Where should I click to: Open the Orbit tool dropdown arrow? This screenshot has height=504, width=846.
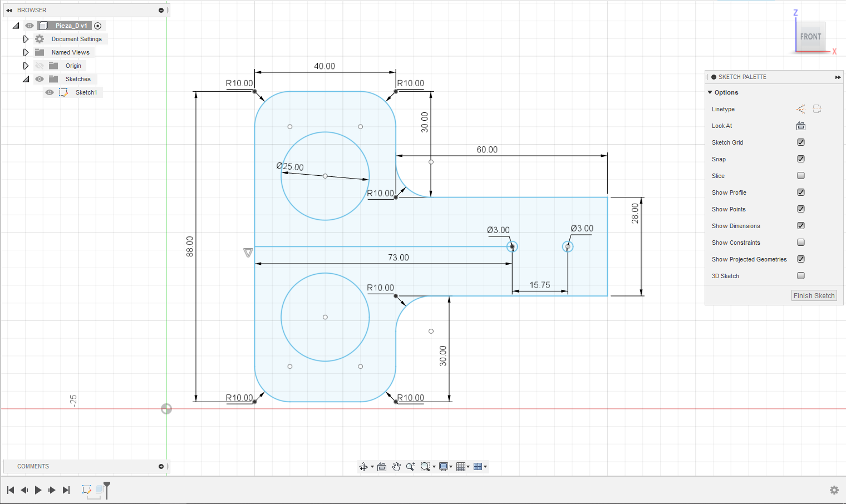(x=372, y=467)
